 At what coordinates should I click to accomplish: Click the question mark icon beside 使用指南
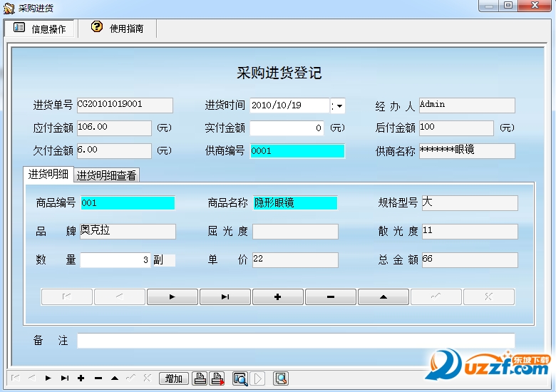pyautogui.click(x=97, y=26)
